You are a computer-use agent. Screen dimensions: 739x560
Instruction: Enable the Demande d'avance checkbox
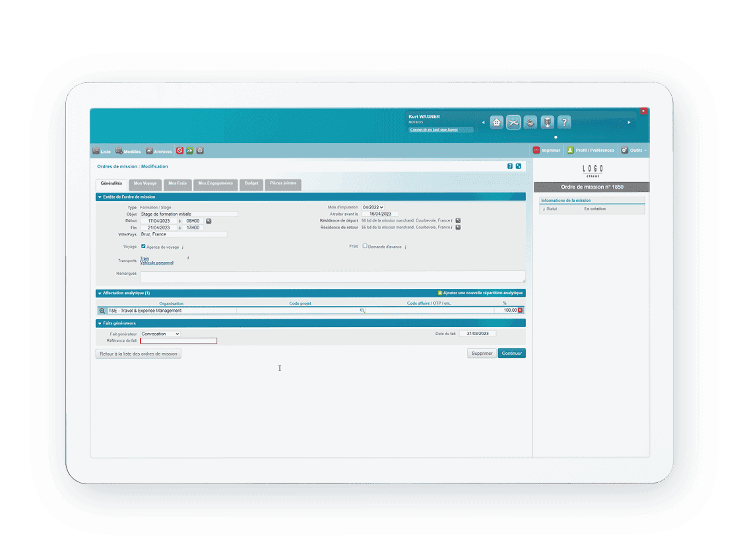[x=365, y=246]
